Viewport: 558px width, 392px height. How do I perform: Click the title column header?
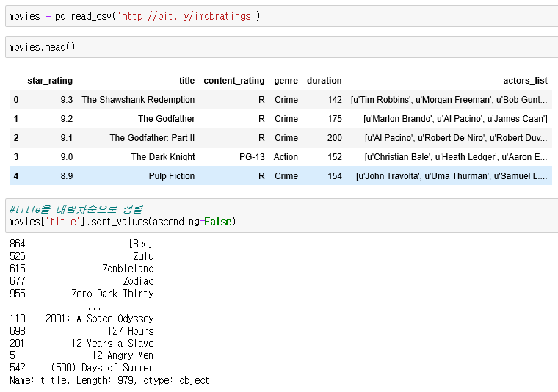coord(186,81)
